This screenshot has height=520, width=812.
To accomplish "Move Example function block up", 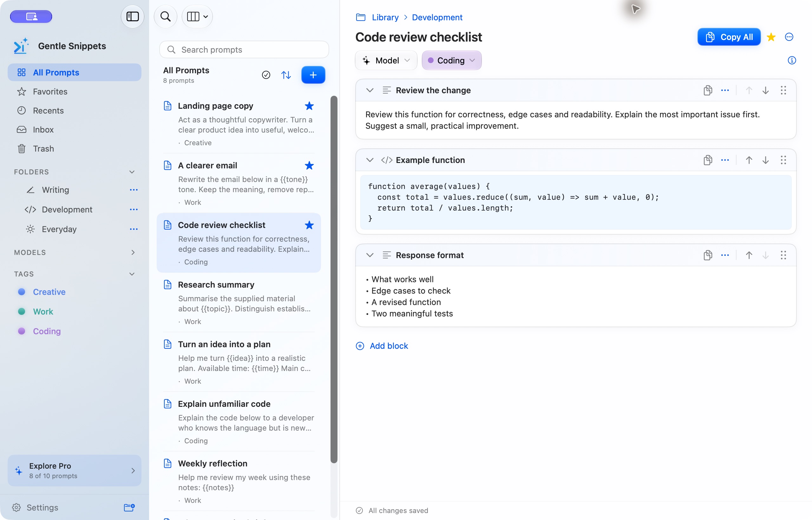I will pyautogui.click(x=749, y=160).
